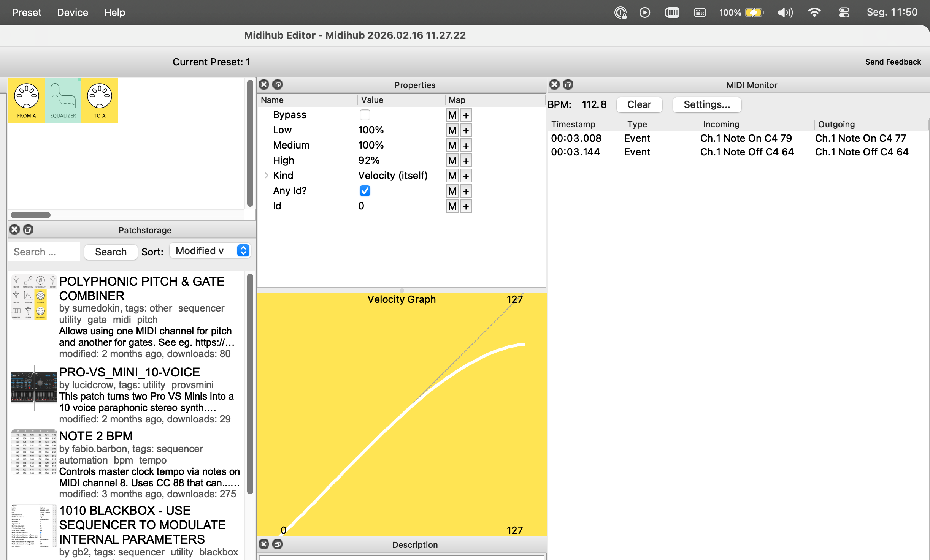930x560 pixels.
Task: Click the pipeline horizontal scrollbar
Action: 30,215
